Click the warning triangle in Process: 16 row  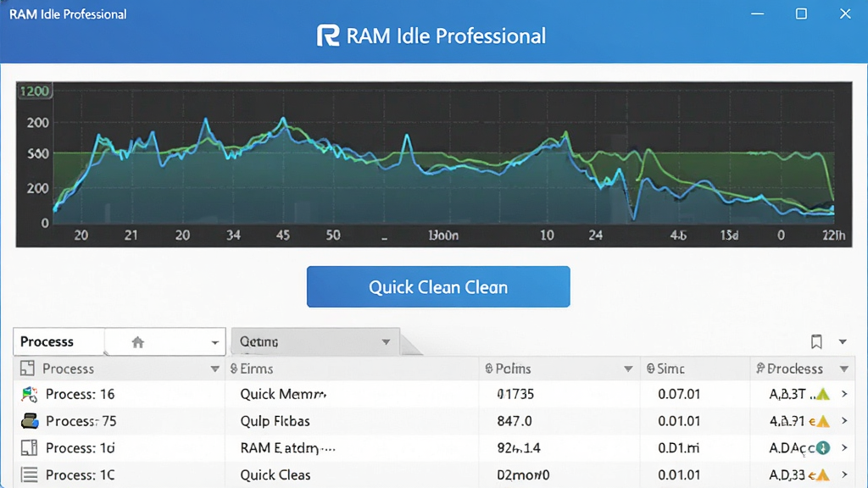tap(822, 394)
